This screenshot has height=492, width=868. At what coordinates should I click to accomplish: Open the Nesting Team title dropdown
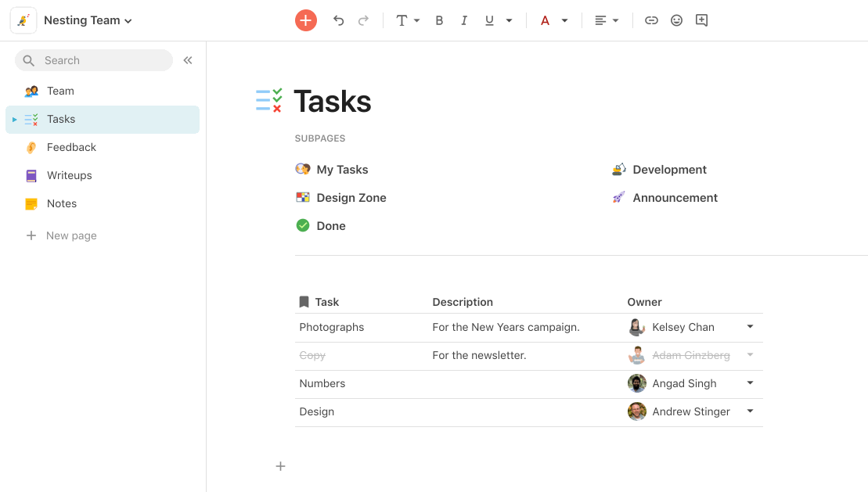pyautogui.click(x=88, y=20)
